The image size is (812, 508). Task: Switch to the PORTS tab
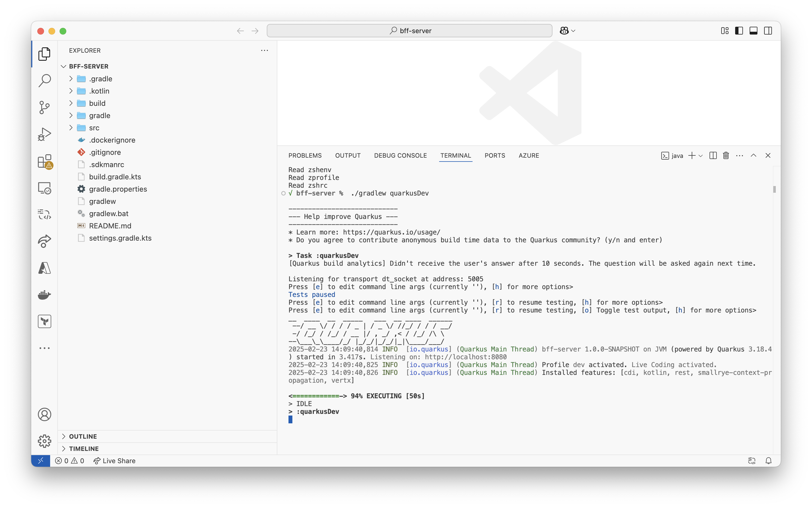495,155
